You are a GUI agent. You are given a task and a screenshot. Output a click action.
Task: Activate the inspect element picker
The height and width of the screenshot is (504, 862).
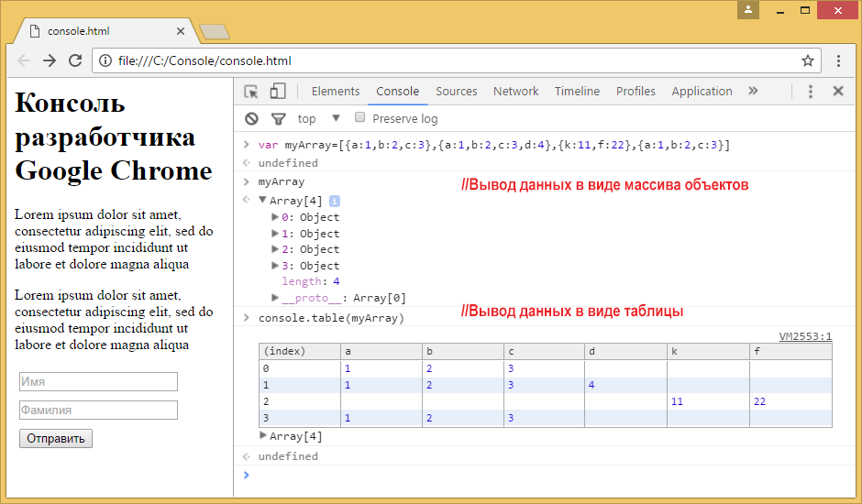point(251,92)
